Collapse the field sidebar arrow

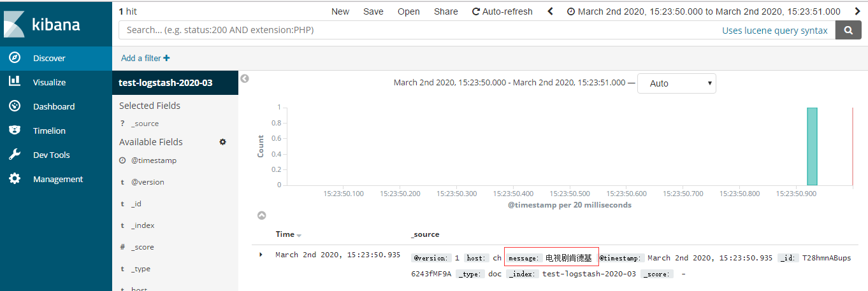244,78
